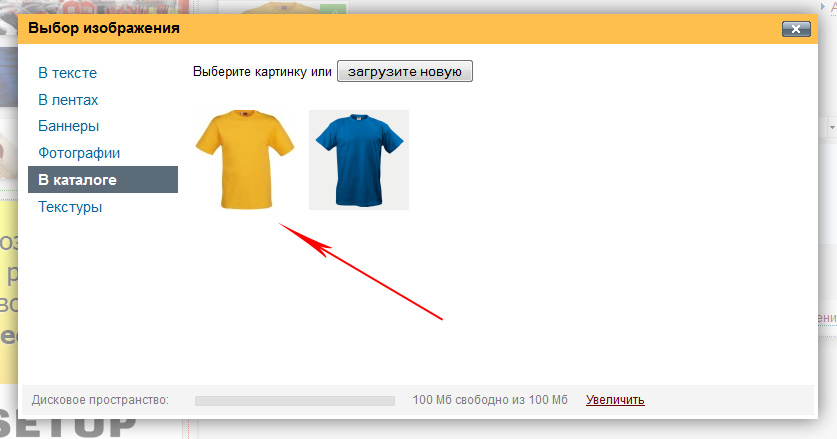Follow the 'Увеличить' link

tap(615, 400)
